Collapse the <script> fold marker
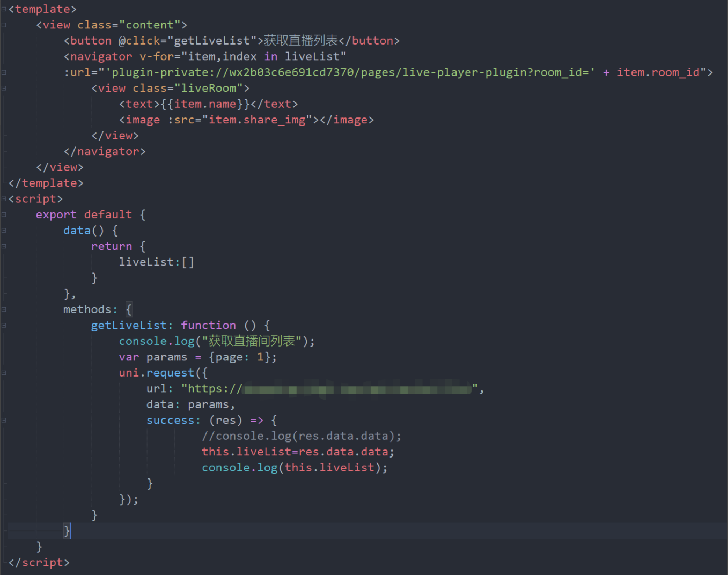Viewport: 728px width, 575px height. coord(4,199)
